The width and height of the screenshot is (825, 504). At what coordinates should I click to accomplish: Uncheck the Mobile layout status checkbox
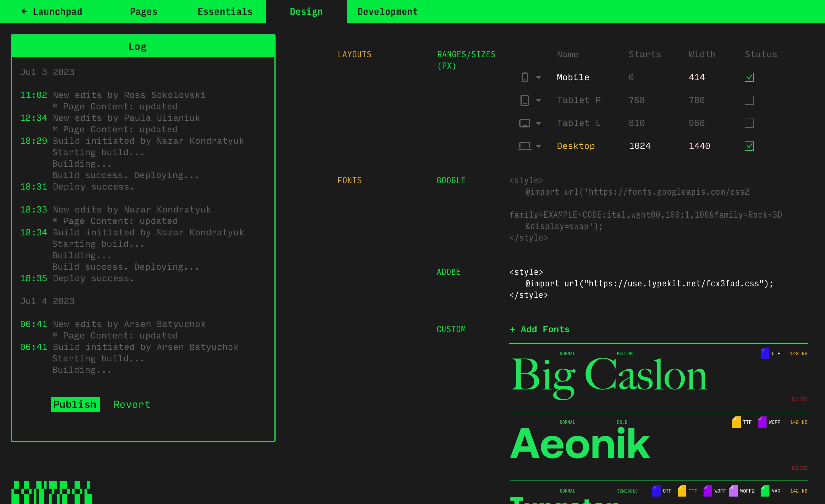coord(749,77)
